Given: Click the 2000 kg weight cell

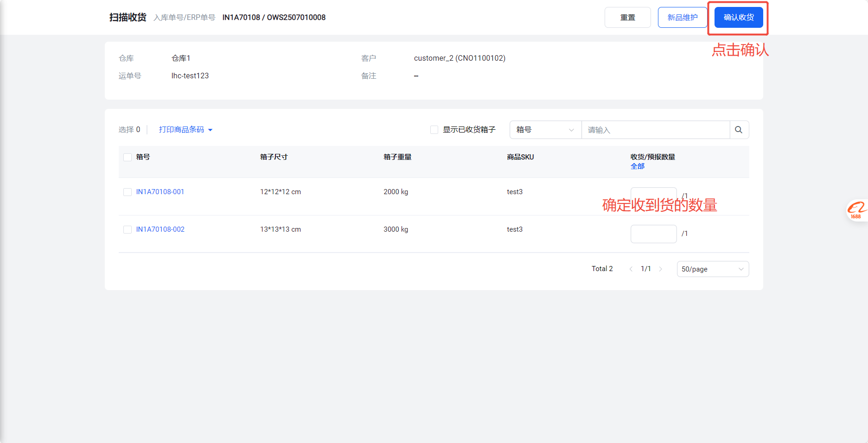Looking at the screenshot, I should (x=396, y=192).
